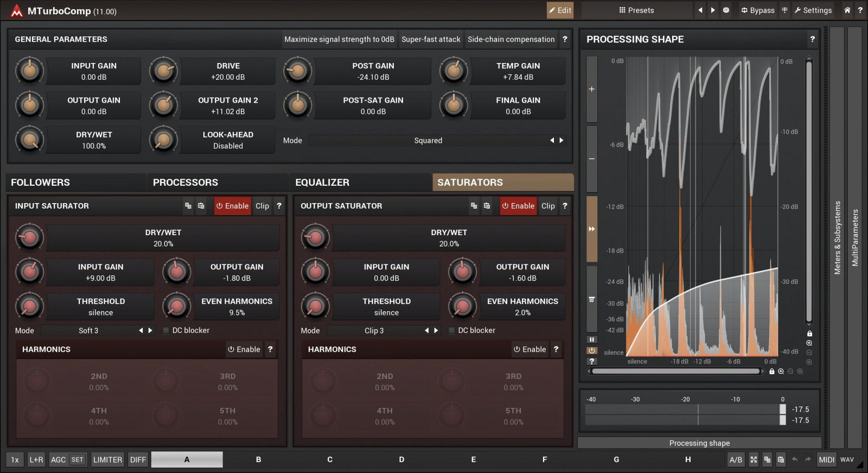Screen dimensions: 868x473
Task: Open the Settings wrench button
Action: [x=813, y=10]
